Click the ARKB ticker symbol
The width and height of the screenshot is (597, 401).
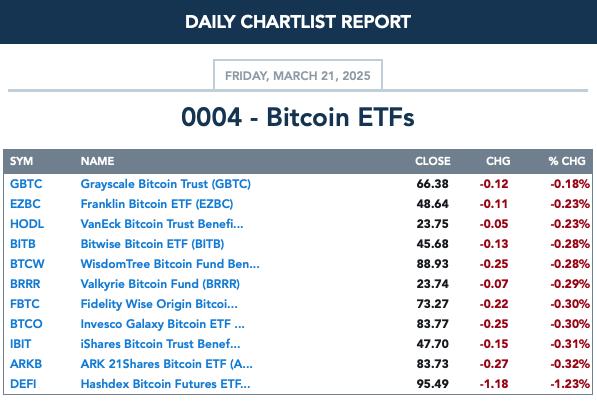(x=26, y=364)
